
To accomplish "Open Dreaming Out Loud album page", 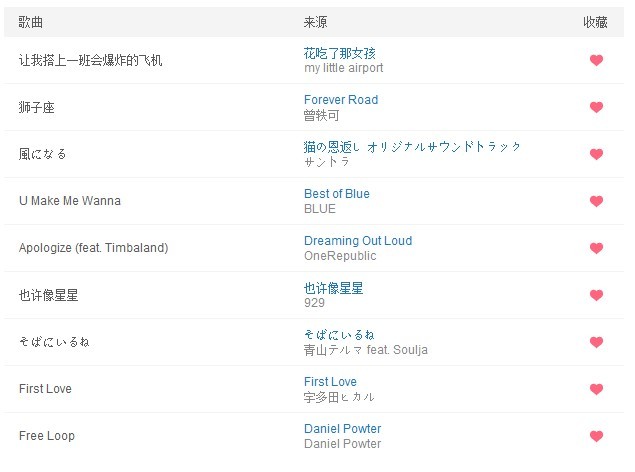I will coord(357,241).
